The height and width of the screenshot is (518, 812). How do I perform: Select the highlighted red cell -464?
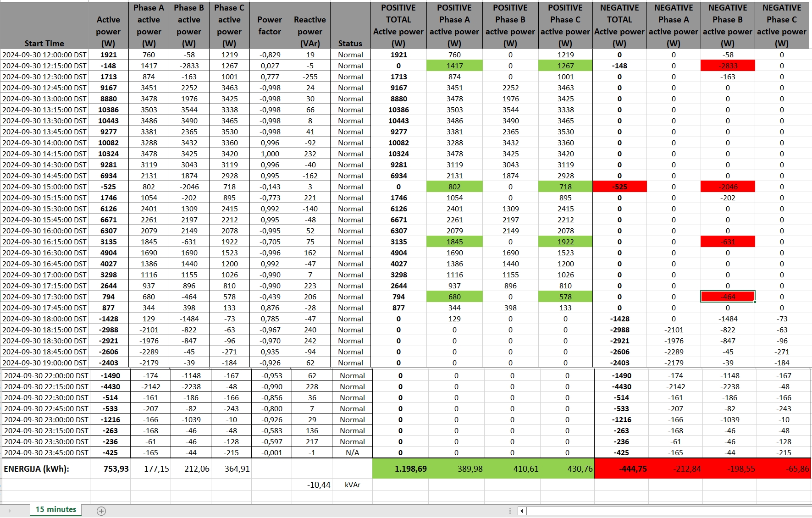pos(728,297)
